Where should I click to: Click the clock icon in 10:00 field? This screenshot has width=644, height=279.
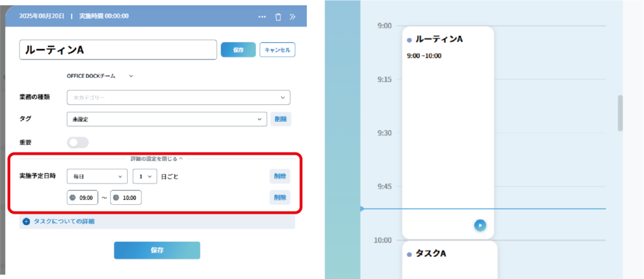pyautogui.click(x=116, y=197)
